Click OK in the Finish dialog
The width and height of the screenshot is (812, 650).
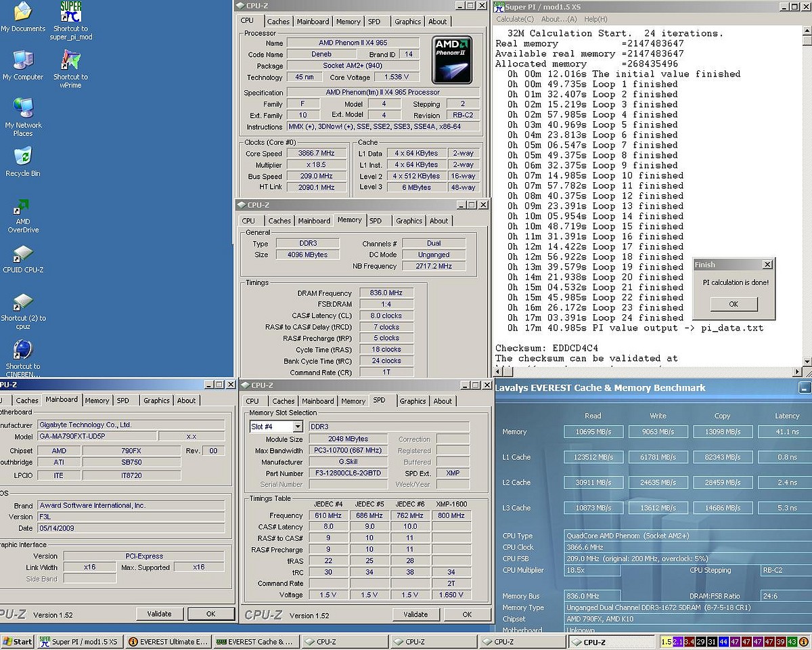click(733, 304)
